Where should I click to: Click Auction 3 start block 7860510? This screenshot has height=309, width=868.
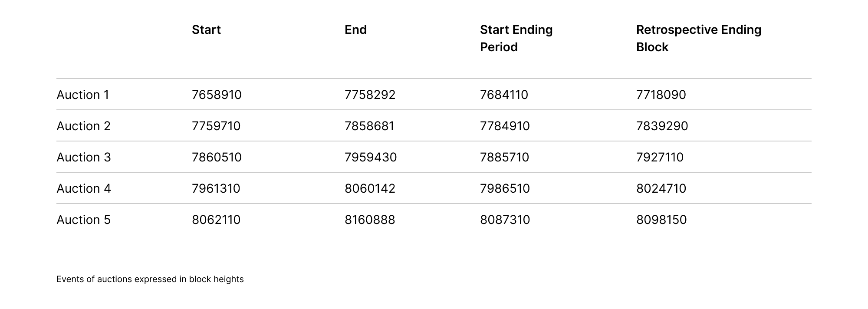tap(217, 157)
